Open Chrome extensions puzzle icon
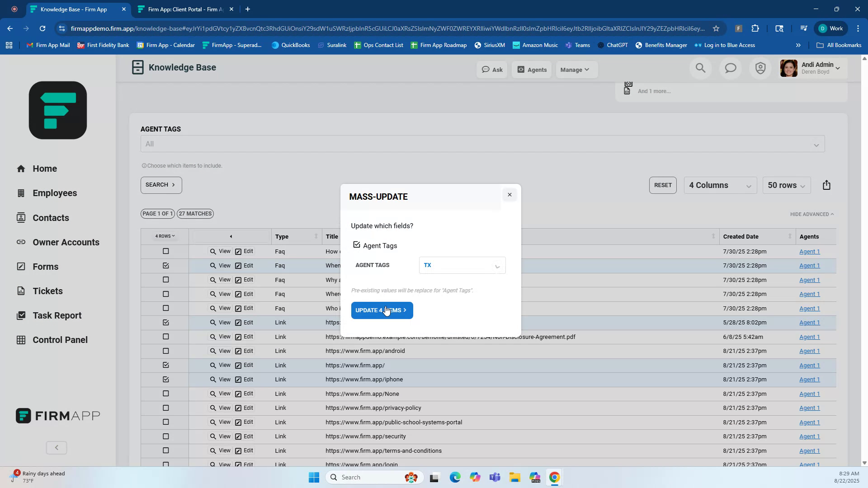 [755, 28]
